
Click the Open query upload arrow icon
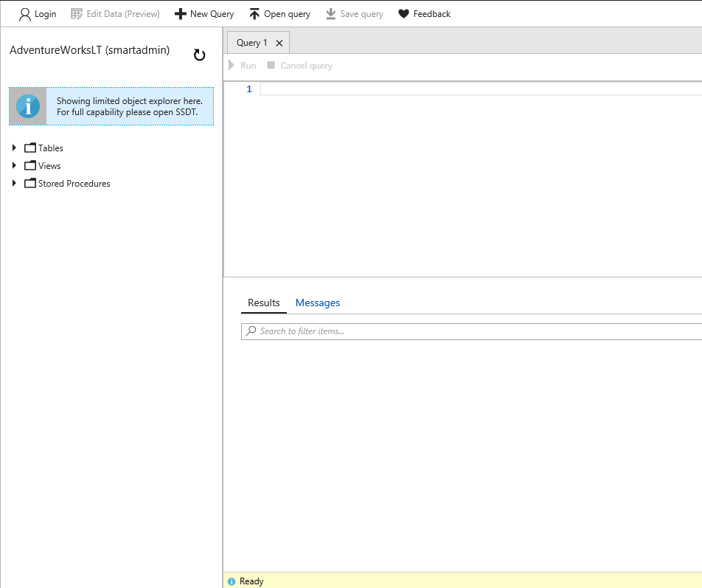click(254, 14)
